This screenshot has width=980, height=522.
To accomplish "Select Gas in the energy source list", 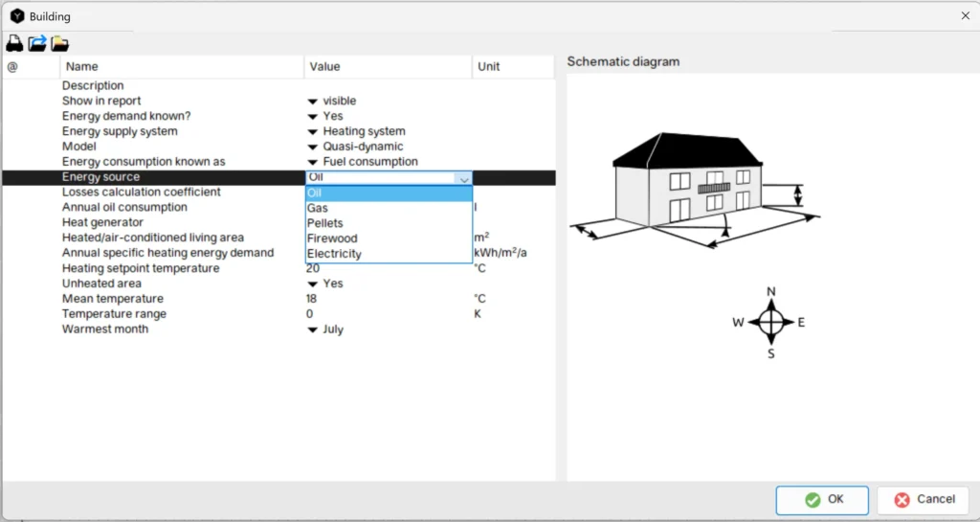I will (389, 208).
